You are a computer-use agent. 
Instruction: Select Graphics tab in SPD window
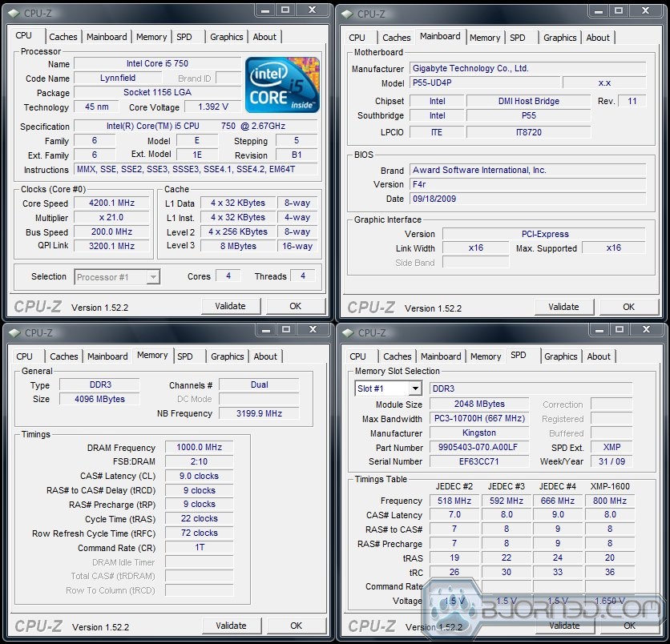561,356
